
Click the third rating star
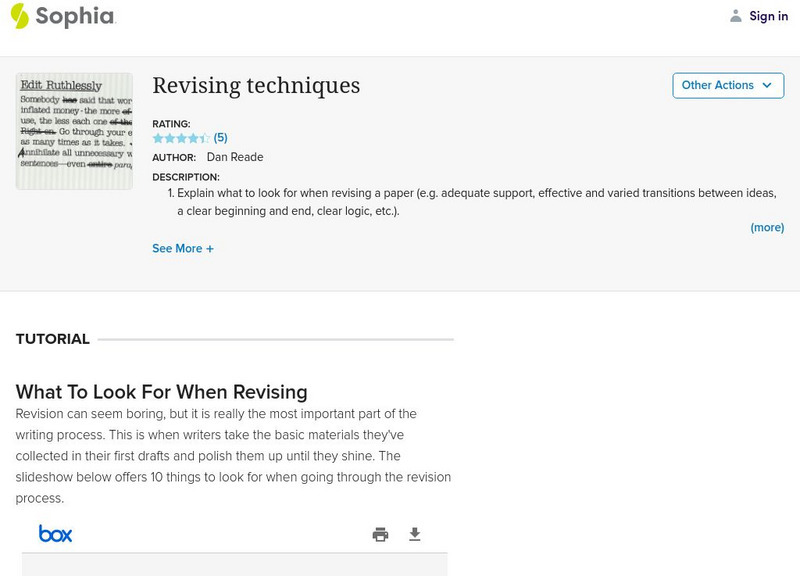[x=182, y=138]
